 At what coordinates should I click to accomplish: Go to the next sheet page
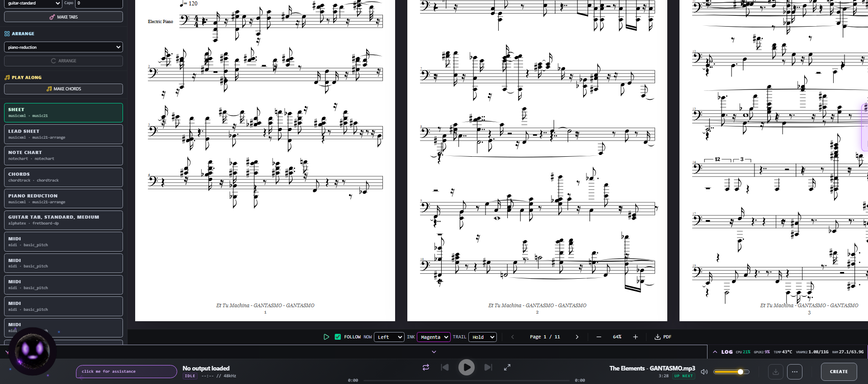pyautogui.click(x=577, y=337)
